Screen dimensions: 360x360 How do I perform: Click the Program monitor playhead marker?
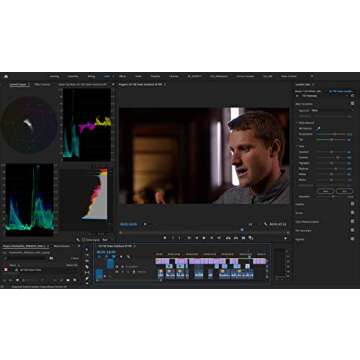(x=242, y=229)
